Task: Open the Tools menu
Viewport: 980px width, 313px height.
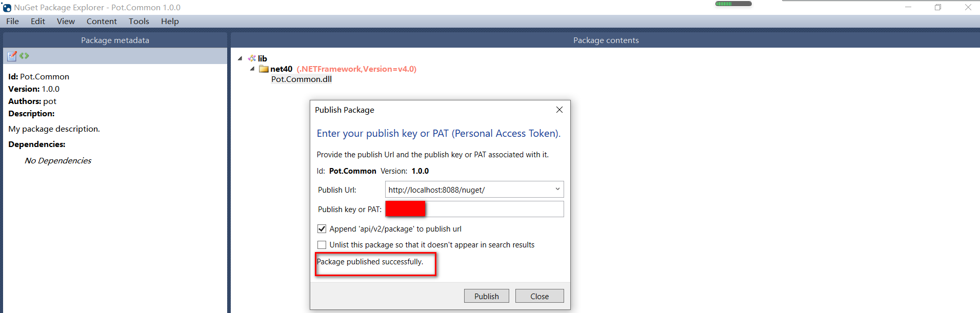Action: (x=139, y=21)
